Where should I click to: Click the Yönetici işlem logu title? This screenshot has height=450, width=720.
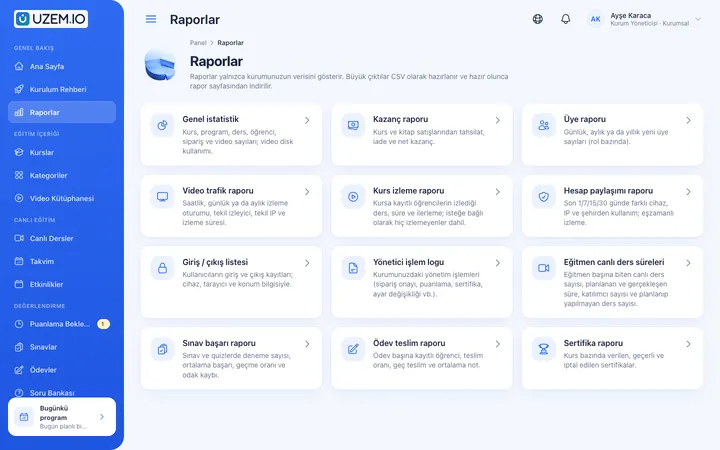coord(408,262)
